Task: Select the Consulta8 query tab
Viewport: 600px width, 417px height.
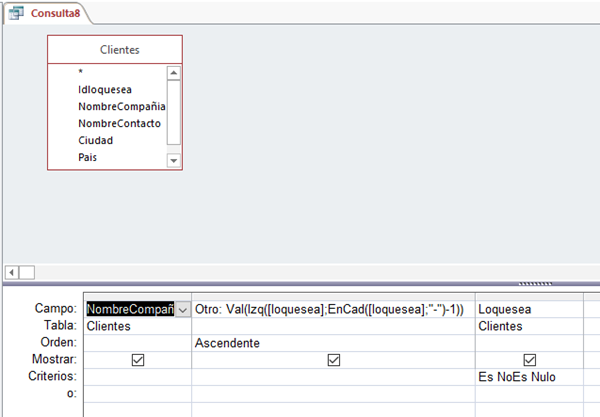Action: (x=48, y=13)
